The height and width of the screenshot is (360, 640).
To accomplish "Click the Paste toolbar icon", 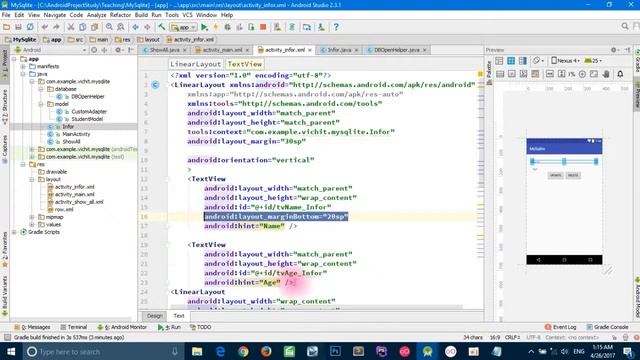I will point(94,27).
